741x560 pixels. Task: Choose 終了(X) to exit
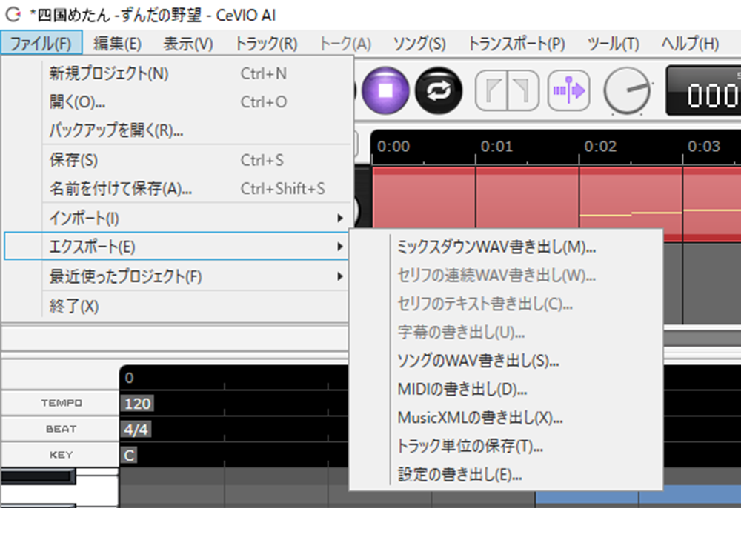(178, 306)
